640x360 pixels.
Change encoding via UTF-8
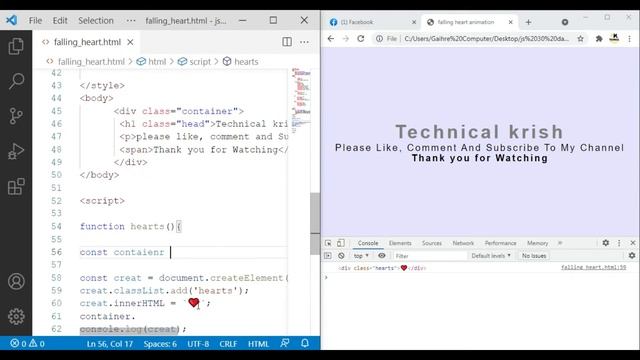click(198, 344)
